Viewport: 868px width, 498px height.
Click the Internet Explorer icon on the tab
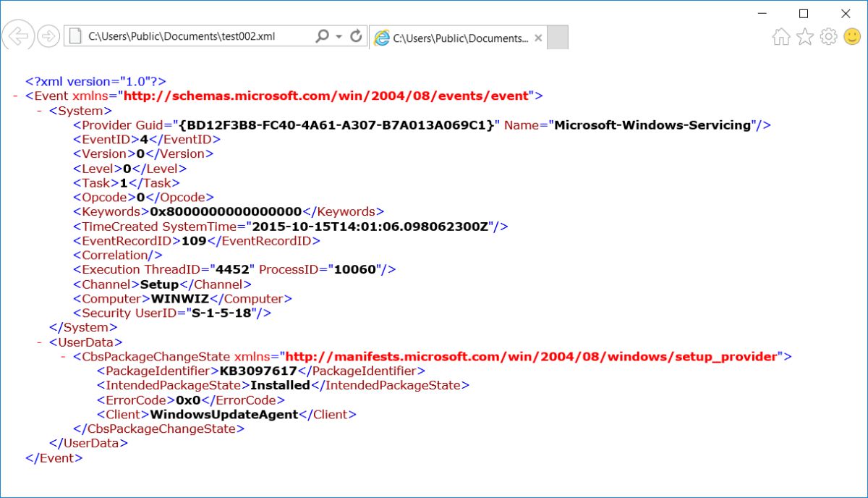pos(381,38)
